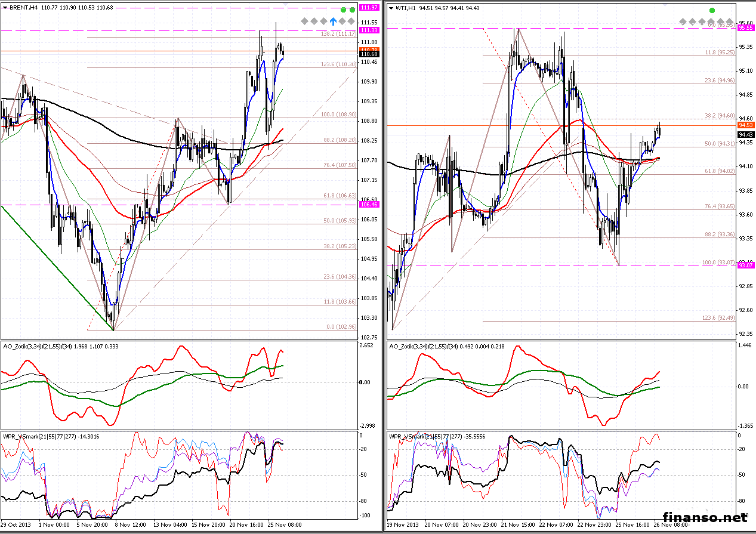Click the 111.97 magenta price label

pos(370,7)
